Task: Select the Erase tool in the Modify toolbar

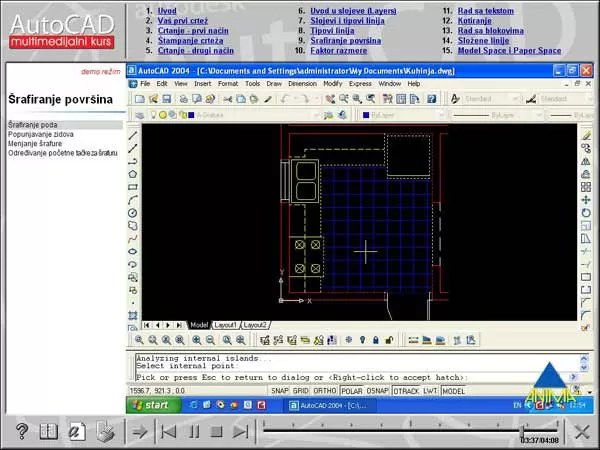Action: 586,134
